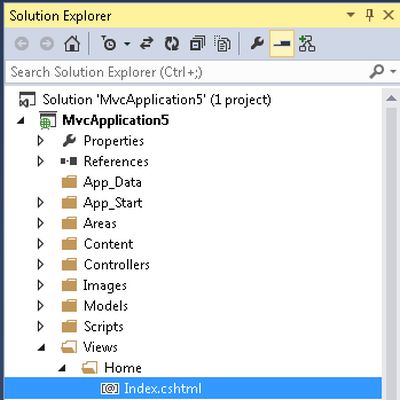
Task: Click the open Views folder icon
Action: coord(69,347)
